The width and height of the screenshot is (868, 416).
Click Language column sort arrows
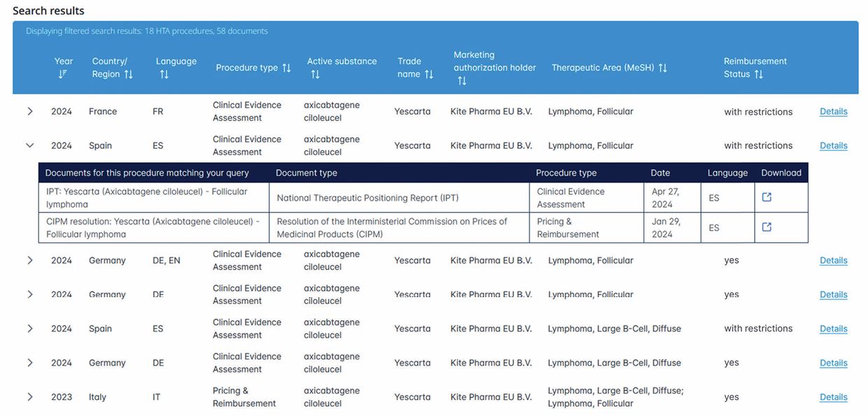(164, 74)
